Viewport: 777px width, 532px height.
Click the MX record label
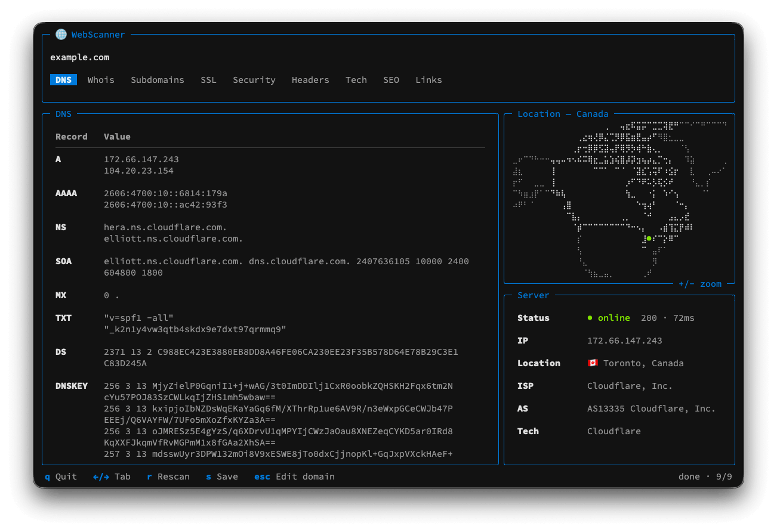click(x=61, y=295)
